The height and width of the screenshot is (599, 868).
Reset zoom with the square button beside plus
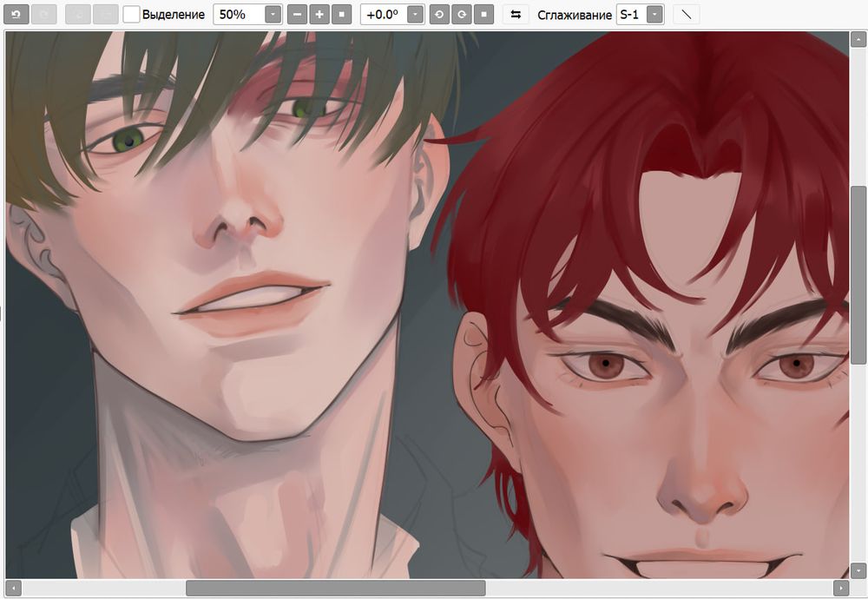341,15
